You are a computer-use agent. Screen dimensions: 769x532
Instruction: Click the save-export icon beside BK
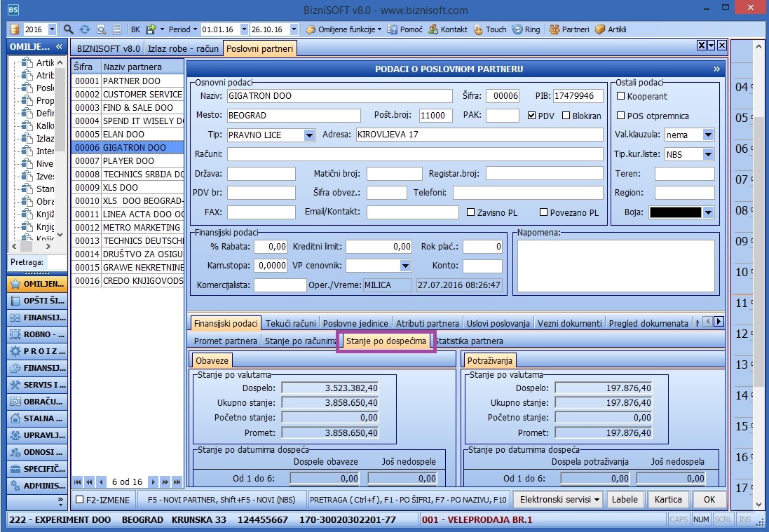(x=151, y=29)
